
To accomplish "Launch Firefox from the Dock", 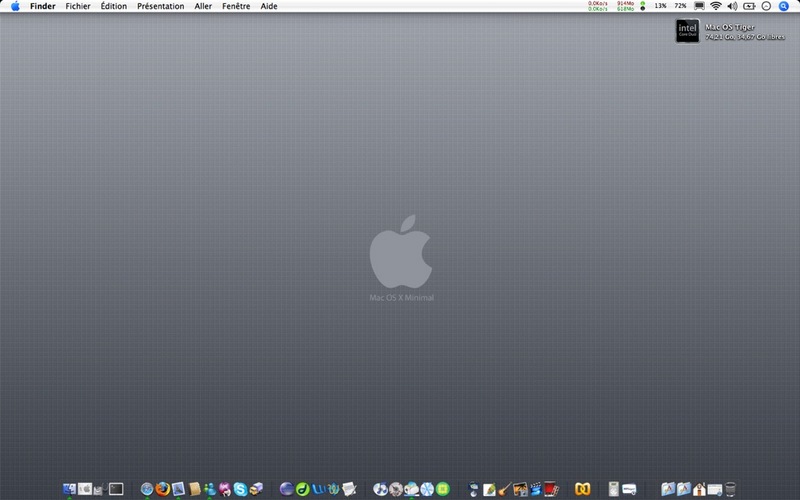I will click(x=163, y=489).
